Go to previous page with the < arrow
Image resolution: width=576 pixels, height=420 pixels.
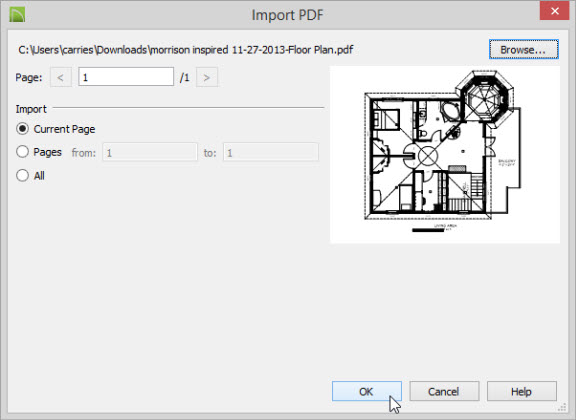61,77
